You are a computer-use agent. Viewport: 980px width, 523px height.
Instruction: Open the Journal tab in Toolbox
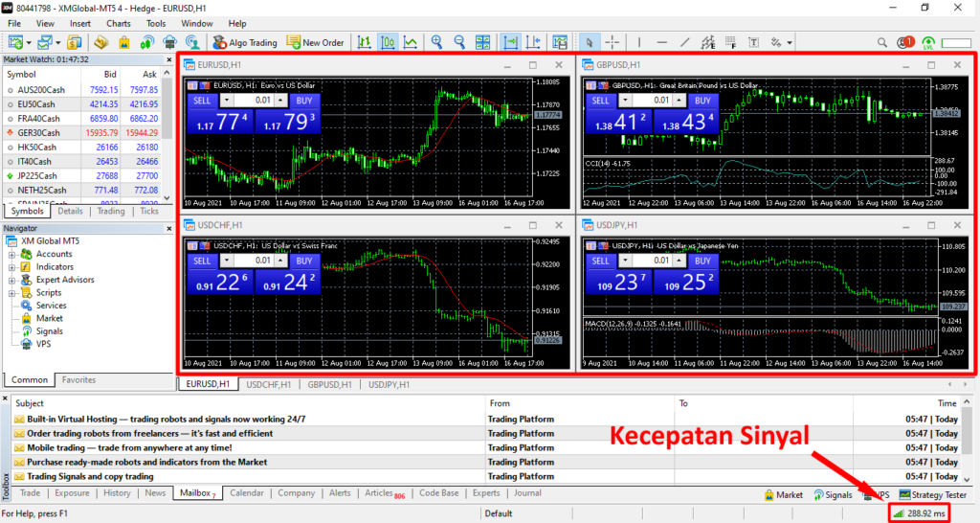527,493
